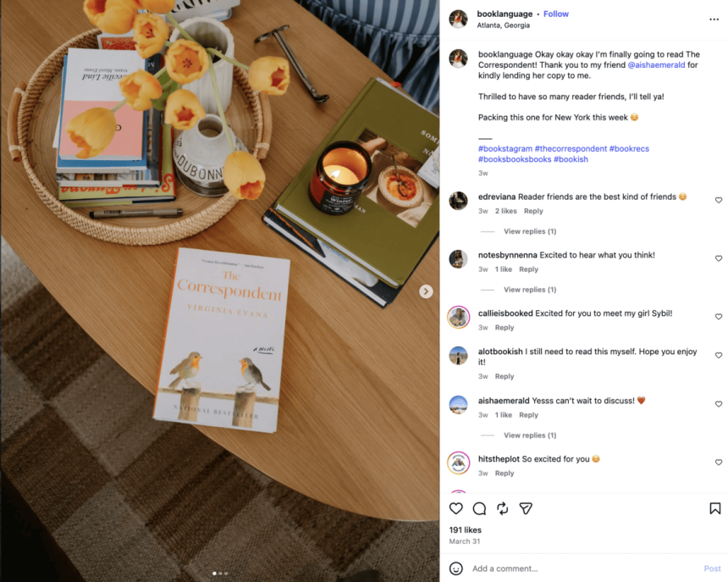
Task: Open emoji picker in comment field
Action: (456, 568)
